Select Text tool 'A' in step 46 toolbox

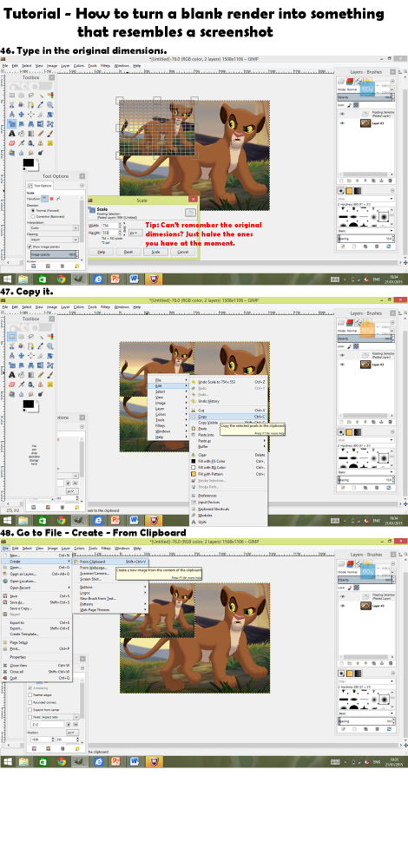(12, 134)
